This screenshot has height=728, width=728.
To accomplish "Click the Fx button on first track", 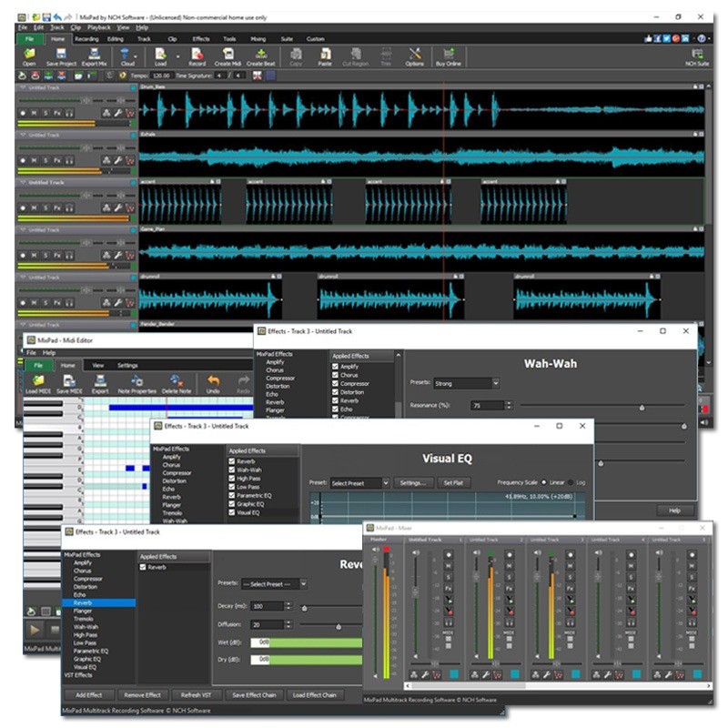I will click(x=57, y=113).
